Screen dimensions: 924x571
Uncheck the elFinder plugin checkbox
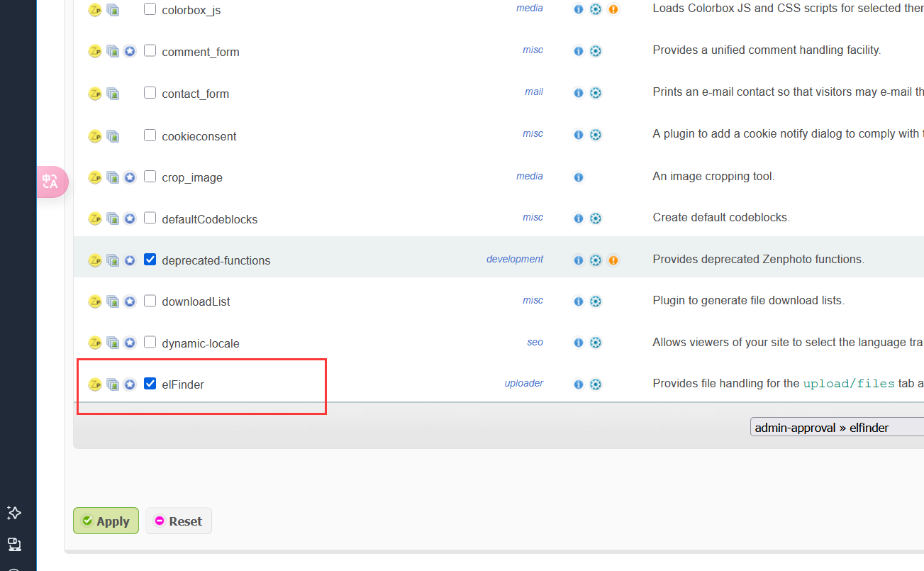tap(150, 384)
